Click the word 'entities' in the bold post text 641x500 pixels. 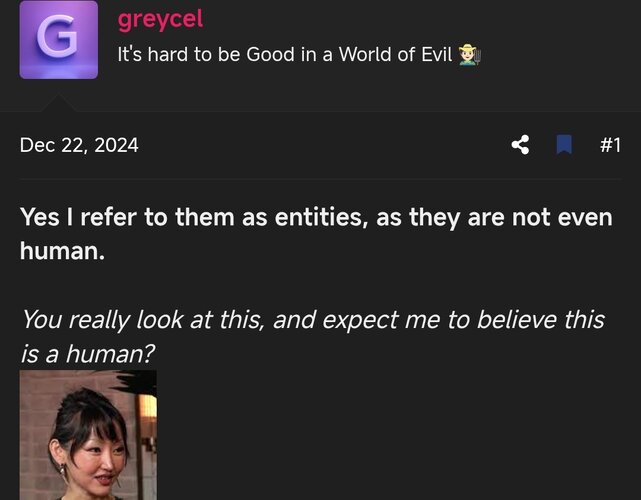(x=319, y=217)
